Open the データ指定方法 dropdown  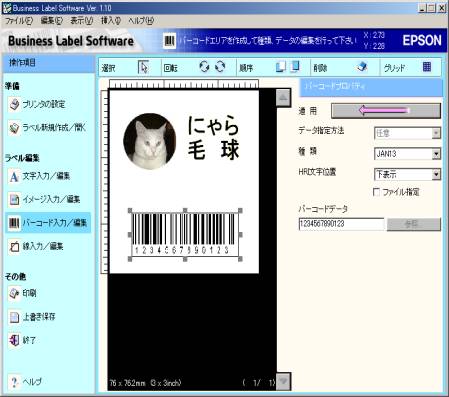436,134
